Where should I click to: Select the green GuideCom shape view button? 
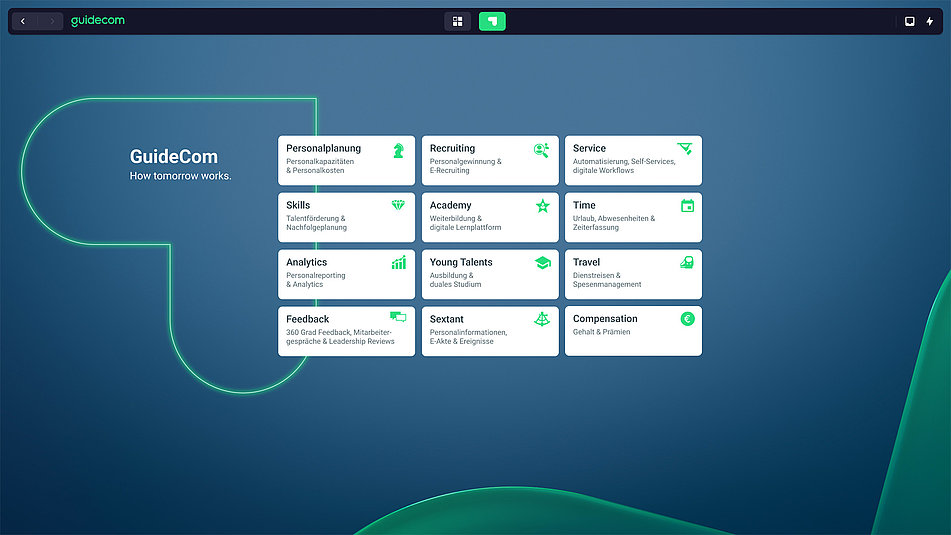coord(492,21)
